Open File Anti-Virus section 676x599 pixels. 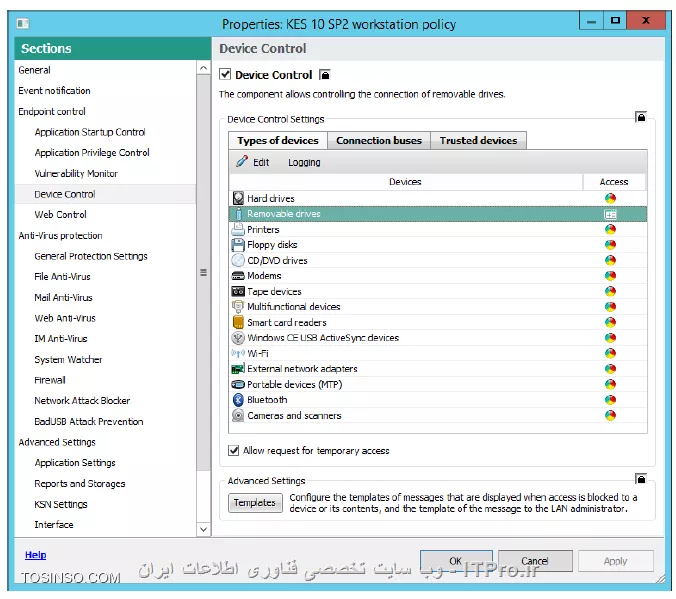63,276
